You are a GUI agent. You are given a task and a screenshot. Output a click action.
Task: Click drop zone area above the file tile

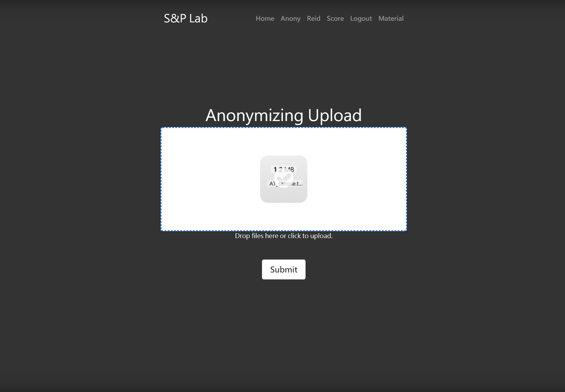(x=284, y=142)
